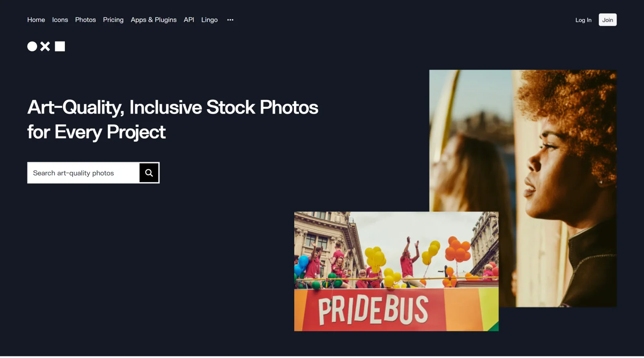The height and width of the screenshot is (358, 644).
Task: Go to the Home nav item
Action: pos(36,20)
